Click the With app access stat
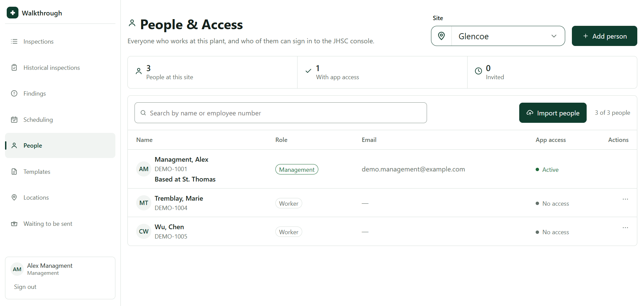Screen dimensions: 644x306 [x=382, y=72]
